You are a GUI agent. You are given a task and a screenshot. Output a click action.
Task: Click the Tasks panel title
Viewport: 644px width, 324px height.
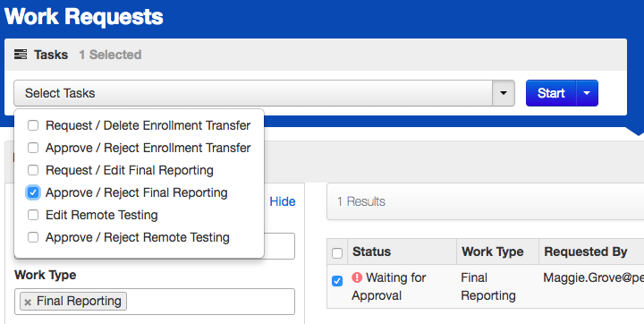(51, 55)
